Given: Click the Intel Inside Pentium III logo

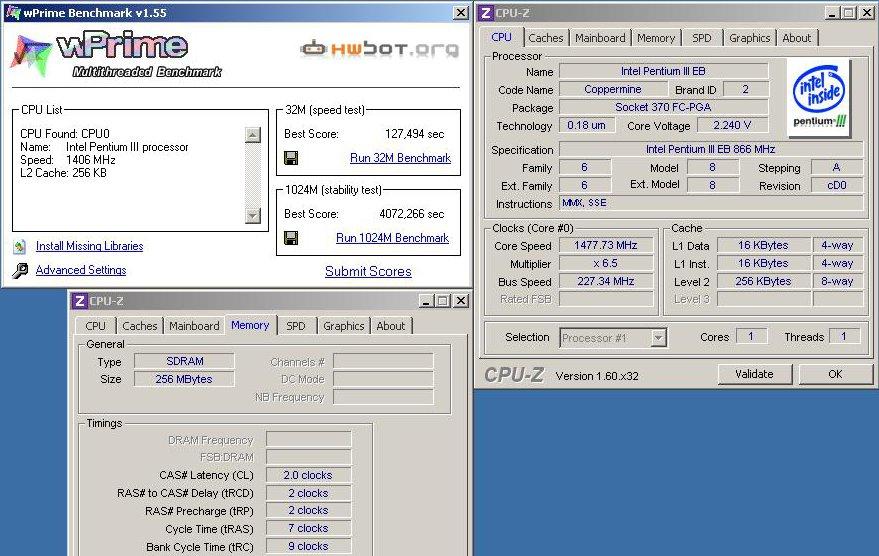Looking at the screenshot, I should 820,97.
